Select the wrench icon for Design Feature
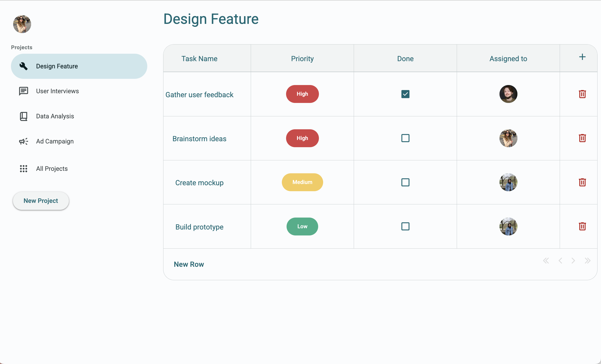The height and width of the screenshot is (364, 601). point(23,66)
